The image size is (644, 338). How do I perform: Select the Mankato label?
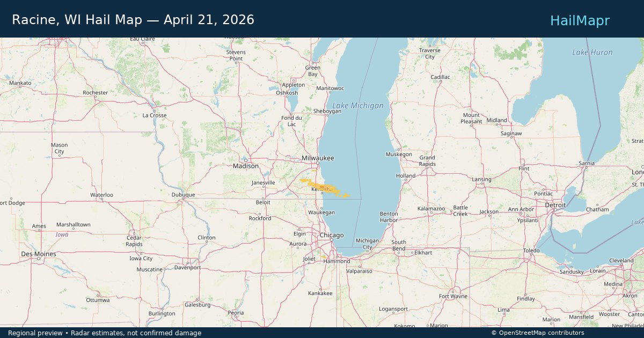pyautogui.click(x=20, y=83)
